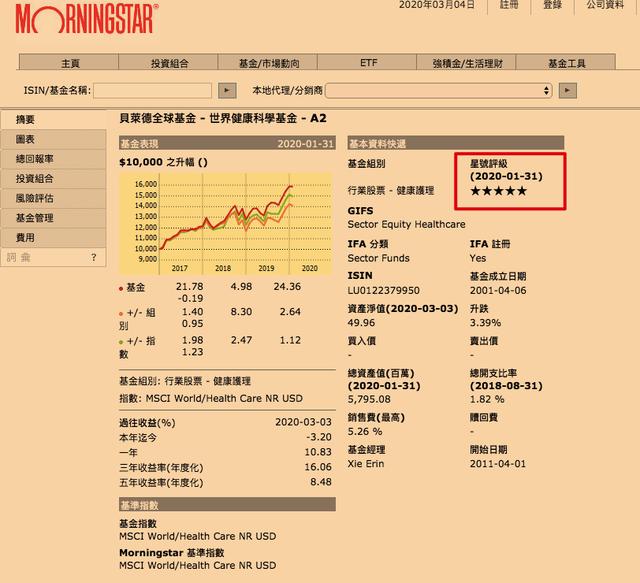Click 三年收益率(年度化) value 16.06

tap(318, 467)
